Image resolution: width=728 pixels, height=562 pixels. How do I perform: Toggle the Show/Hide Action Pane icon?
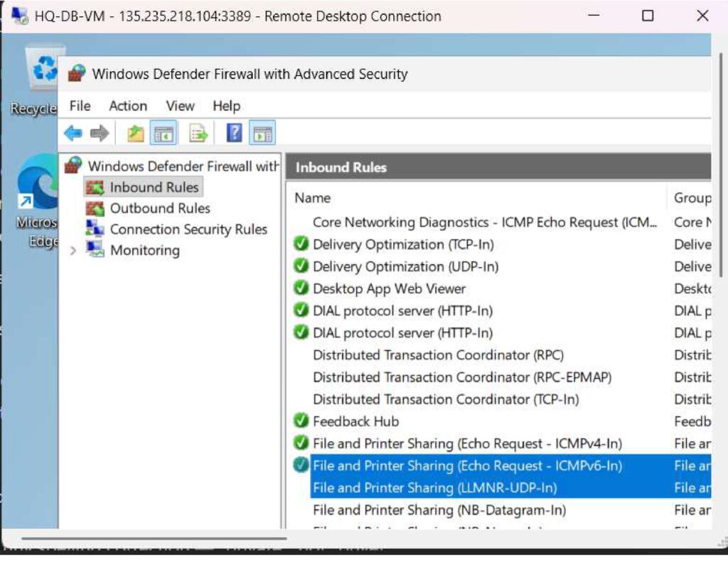tap(262, 133)
